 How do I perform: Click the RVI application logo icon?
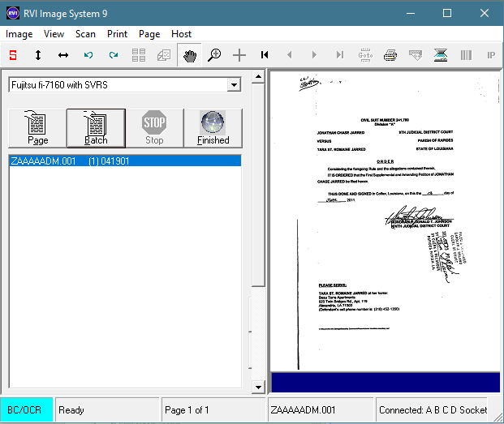tap(13, 13)
